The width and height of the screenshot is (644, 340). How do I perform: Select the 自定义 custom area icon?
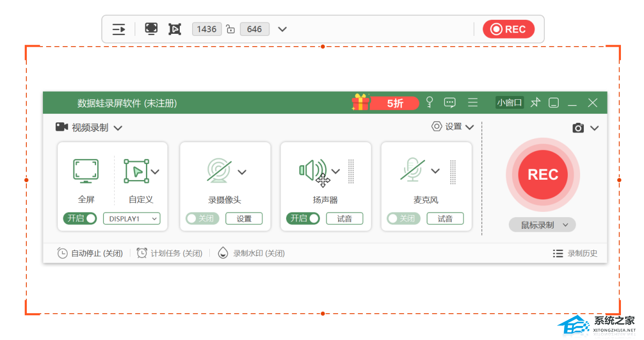(x=136, y=171)
